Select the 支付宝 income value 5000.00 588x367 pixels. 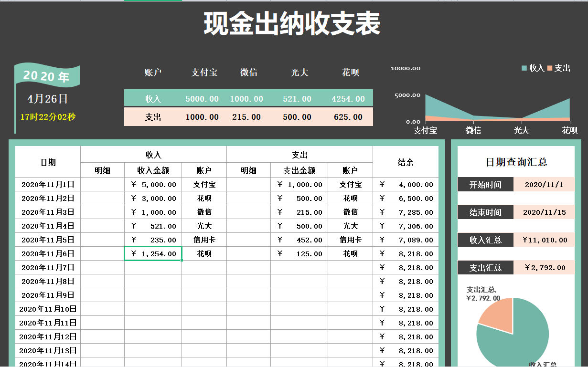203,98
